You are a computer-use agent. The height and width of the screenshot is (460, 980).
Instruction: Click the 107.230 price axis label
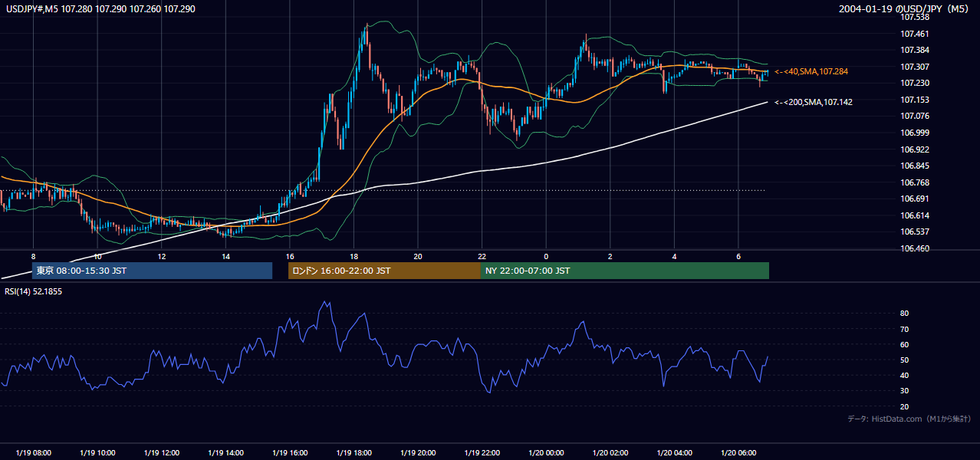pos(916,83)
